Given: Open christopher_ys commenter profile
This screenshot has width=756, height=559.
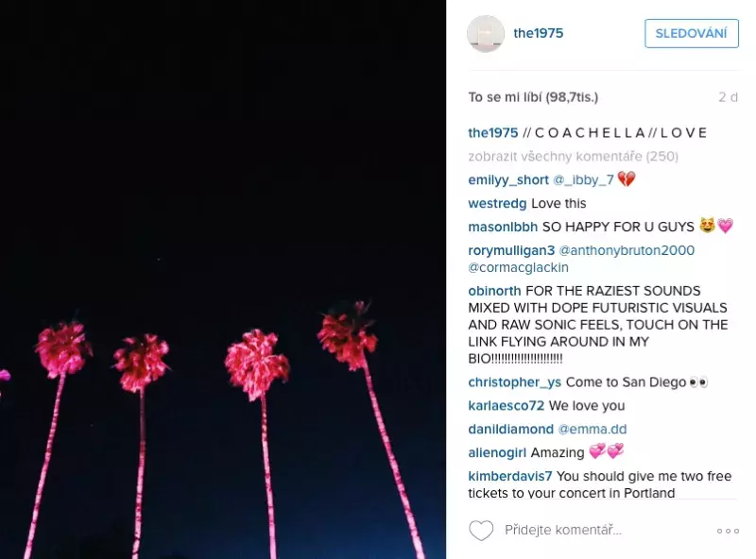Looking at the screenshot, I should (514, 382).
